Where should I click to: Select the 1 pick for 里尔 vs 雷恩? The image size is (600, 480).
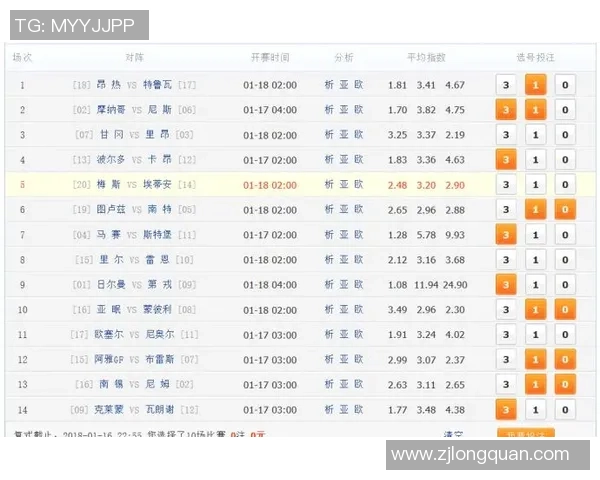535,260
